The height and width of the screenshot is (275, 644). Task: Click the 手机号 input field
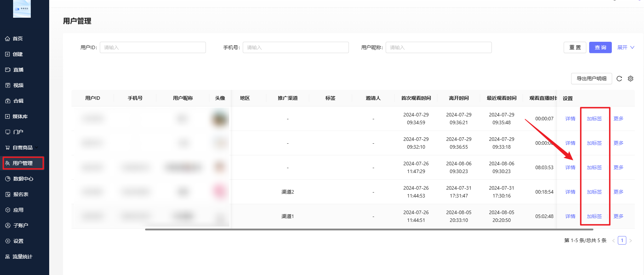(x=295, y=47)
